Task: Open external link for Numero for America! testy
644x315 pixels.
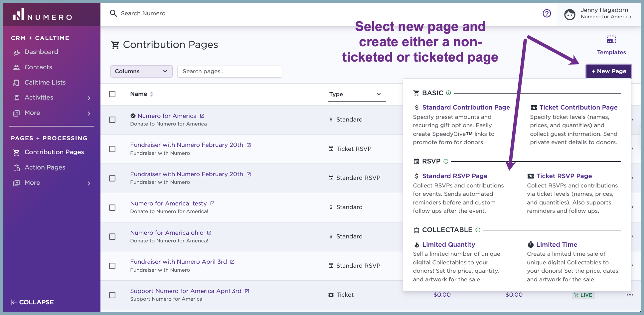Action: point(212,203)
